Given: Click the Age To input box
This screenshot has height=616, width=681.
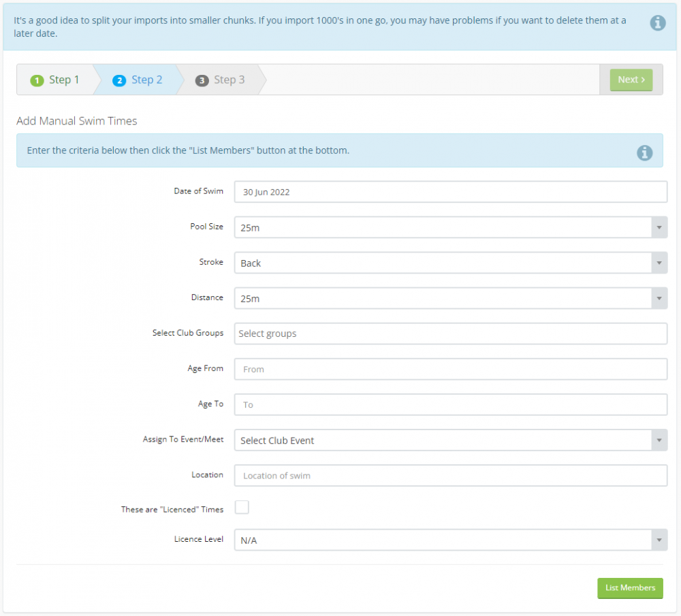Looking at the screenshot, I should [x=450, y=404].
